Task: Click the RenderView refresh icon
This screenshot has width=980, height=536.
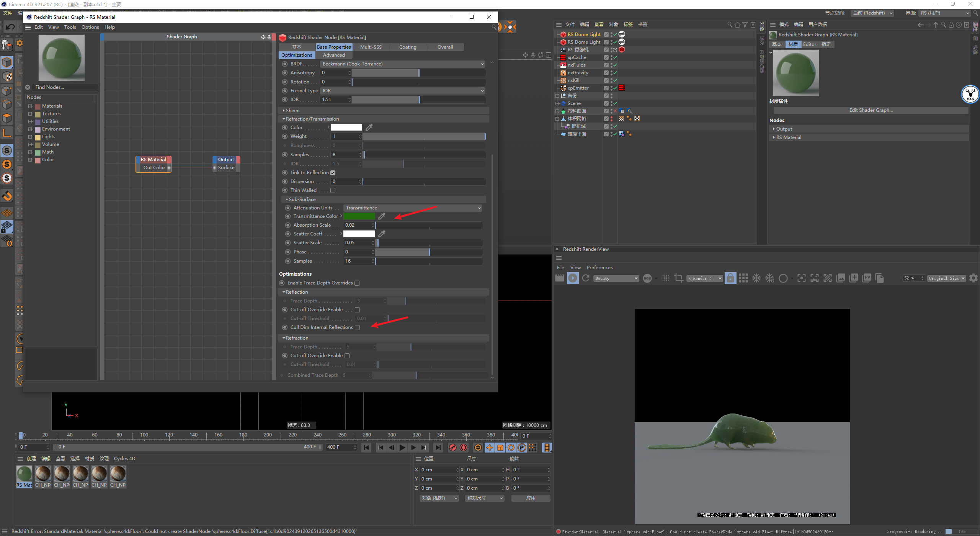Action: (586, 278)
